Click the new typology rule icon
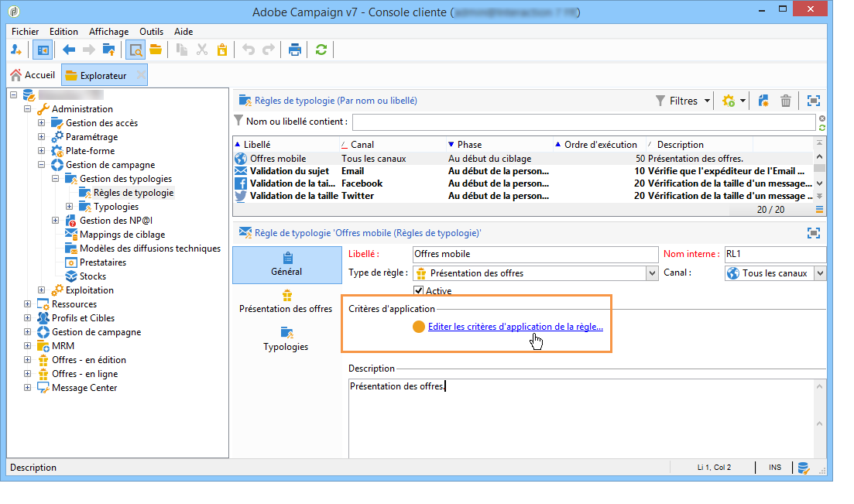The height and width of the screenshot is (504, 854). (x=763, y=101)
